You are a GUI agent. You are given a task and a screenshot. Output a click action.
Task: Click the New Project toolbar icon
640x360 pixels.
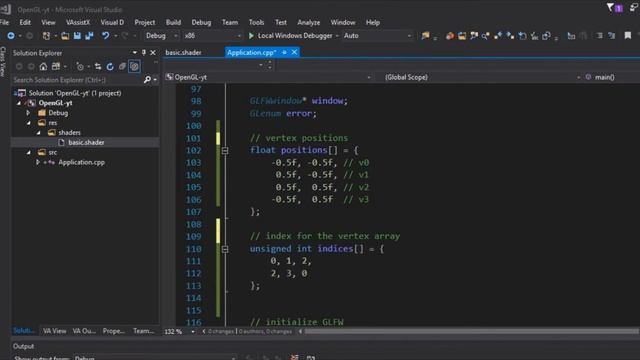[46, 36]
